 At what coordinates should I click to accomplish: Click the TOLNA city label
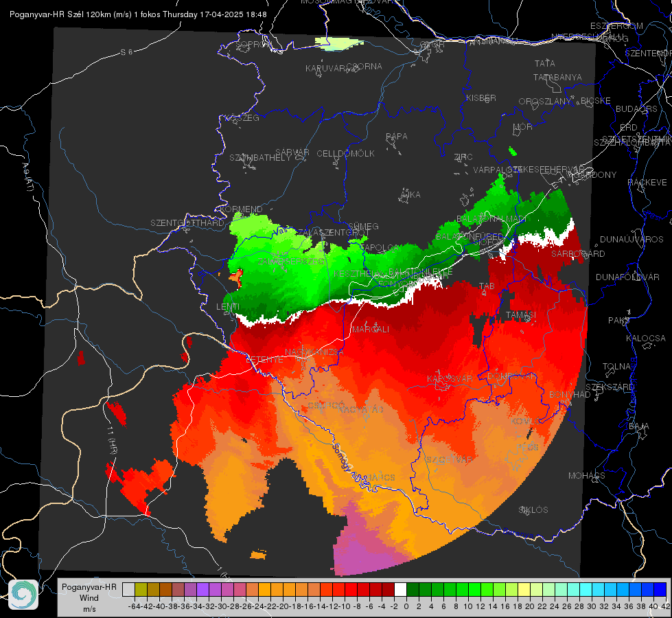pyautogui.click(x=617, y=367)
